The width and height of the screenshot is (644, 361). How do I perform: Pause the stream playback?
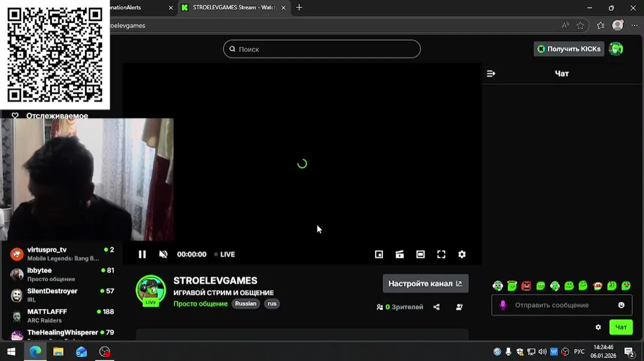(142, 254)
